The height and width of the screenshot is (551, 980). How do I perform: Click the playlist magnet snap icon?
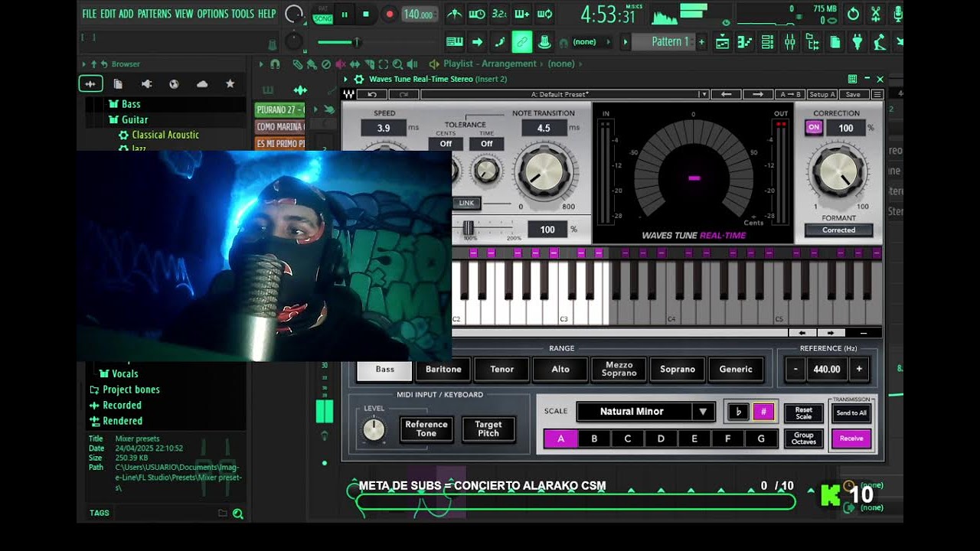(275, 64)
